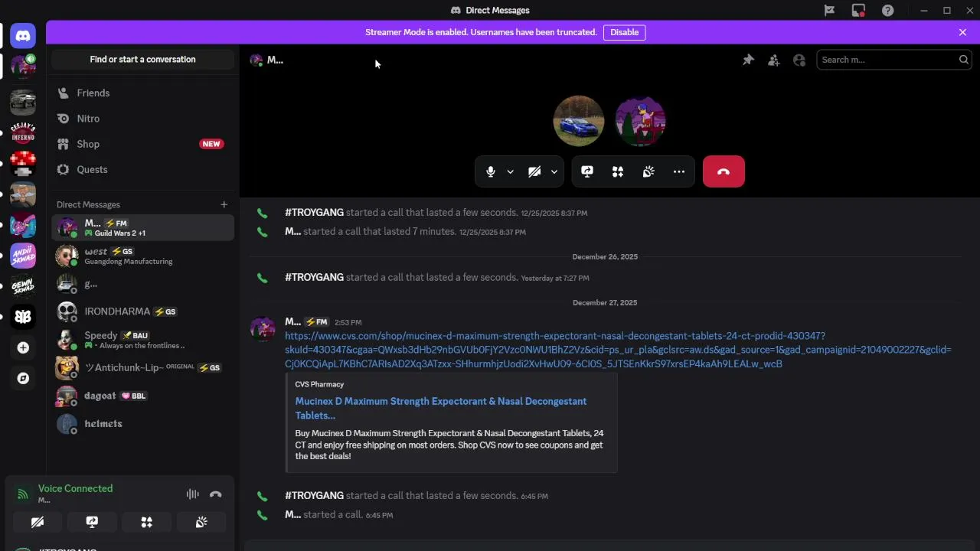Open the CVS mucinex URL link

click(x=618, y=350)
